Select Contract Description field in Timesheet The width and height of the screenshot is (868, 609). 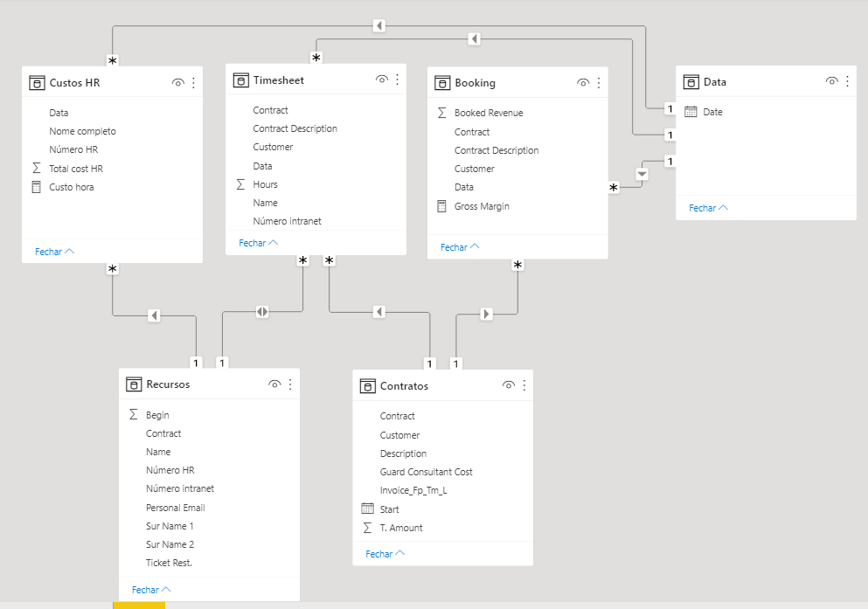(295, 128)
